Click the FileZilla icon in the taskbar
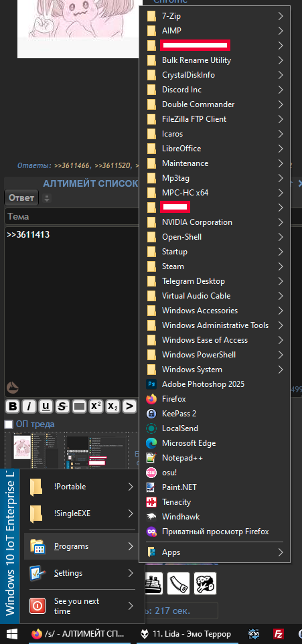 pyautogui.click(x=279, y=634)
